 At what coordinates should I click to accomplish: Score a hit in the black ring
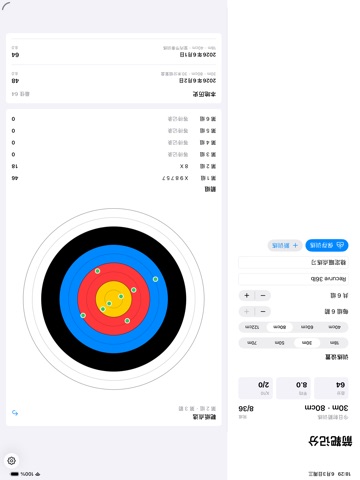[114, 236]
